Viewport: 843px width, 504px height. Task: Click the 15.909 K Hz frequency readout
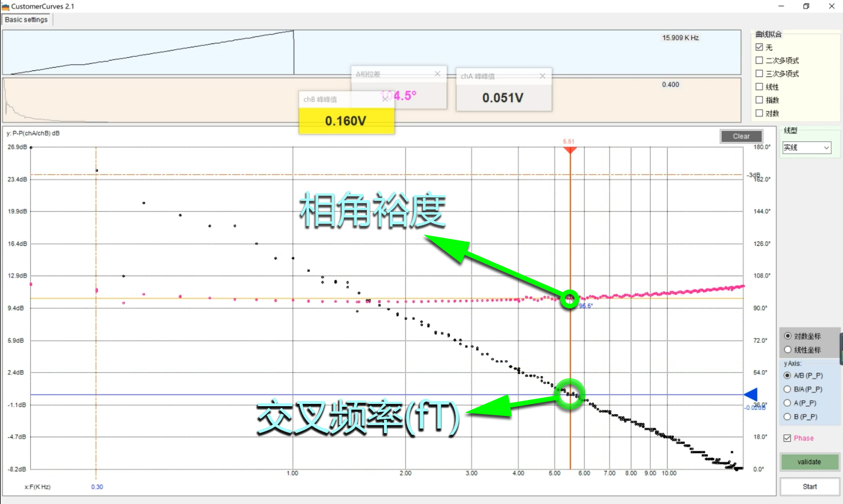point(680,38)
